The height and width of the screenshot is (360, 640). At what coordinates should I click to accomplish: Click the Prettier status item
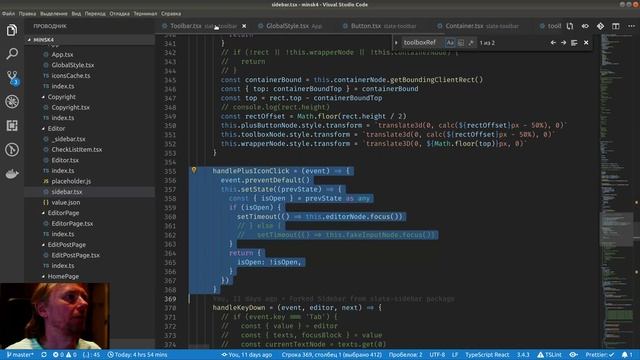pyautogui.click(x=600, y=355)
